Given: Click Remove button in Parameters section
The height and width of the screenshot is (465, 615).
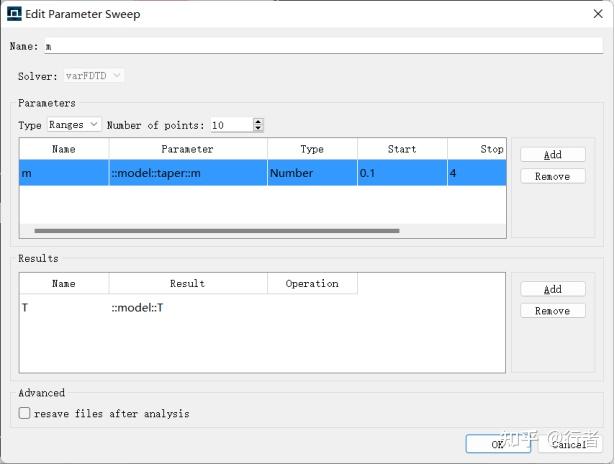Looking at the screenshot, I should click(x=552, y=176).
